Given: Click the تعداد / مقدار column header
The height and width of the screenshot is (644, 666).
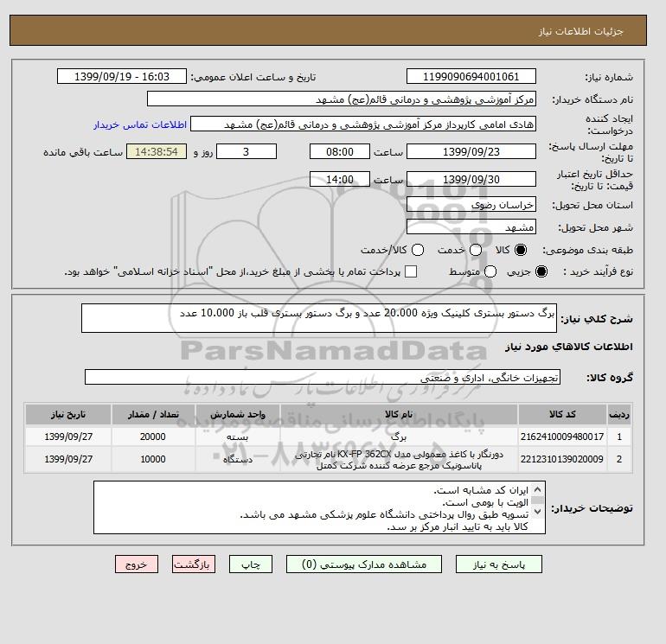Looking at the screenshot, I should click(153, 414).
